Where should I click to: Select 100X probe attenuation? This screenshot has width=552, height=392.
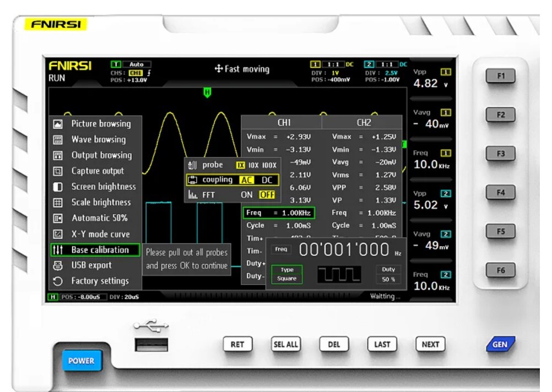pyautogui.click(x=269, y=165)
